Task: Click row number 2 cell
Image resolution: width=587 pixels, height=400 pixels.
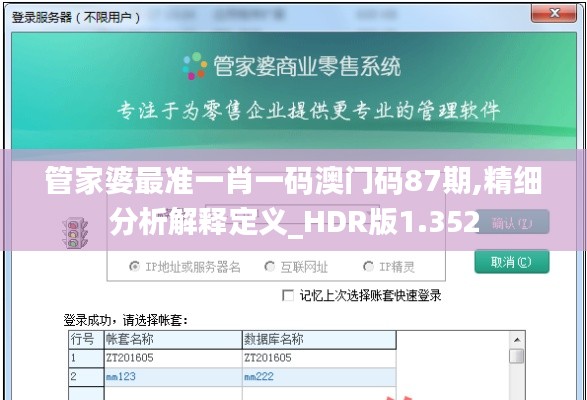Action: coord(86,377)
